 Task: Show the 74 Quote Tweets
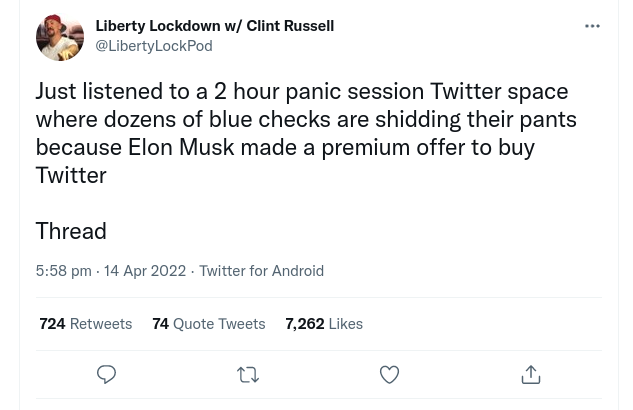click(209, 324)
